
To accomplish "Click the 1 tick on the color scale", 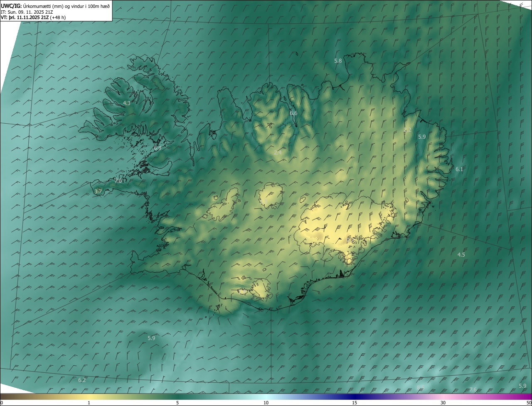I will [89, 403].
